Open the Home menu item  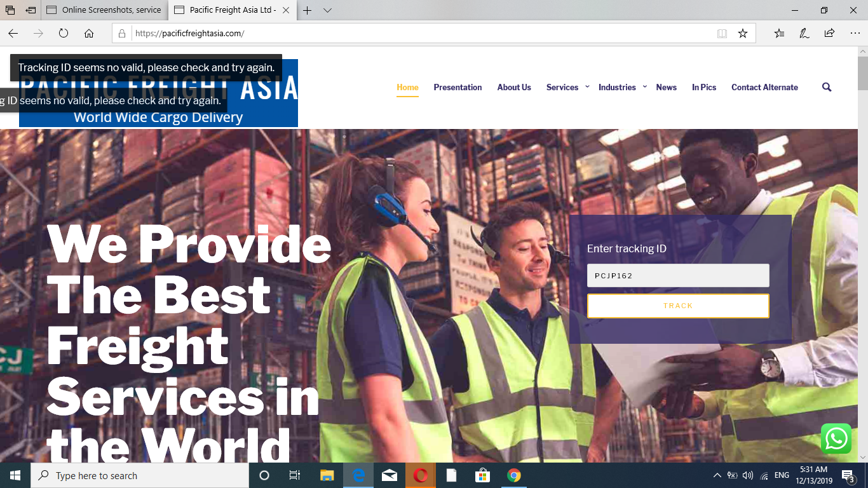pos(407,87)
